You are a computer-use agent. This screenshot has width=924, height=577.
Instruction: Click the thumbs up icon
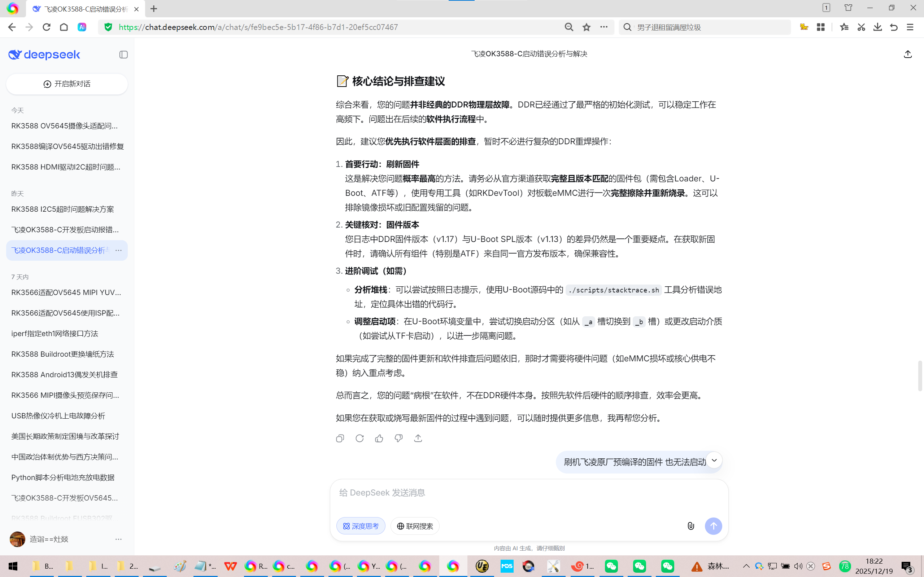point(379,439)
